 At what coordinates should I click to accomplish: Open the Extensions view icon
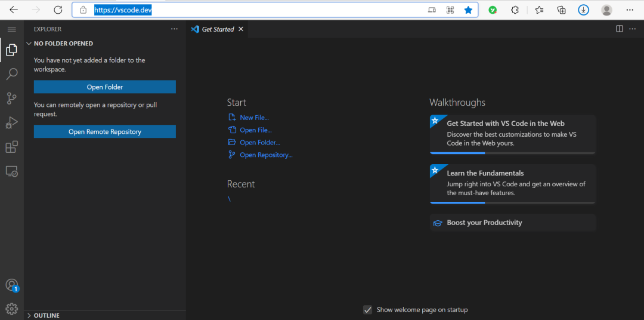11,147
